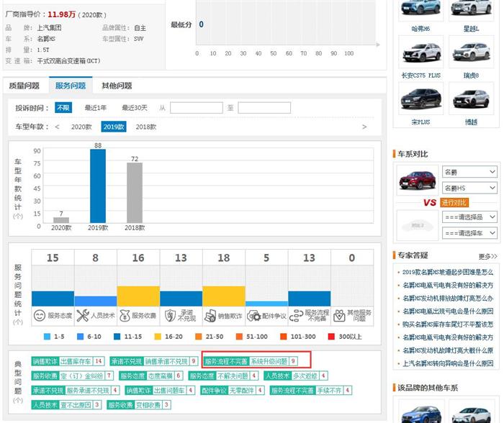504x423 pixels.
Task: Open the 长安CS75 PLUS car thumbnail
Action: (x=420, y=51)
